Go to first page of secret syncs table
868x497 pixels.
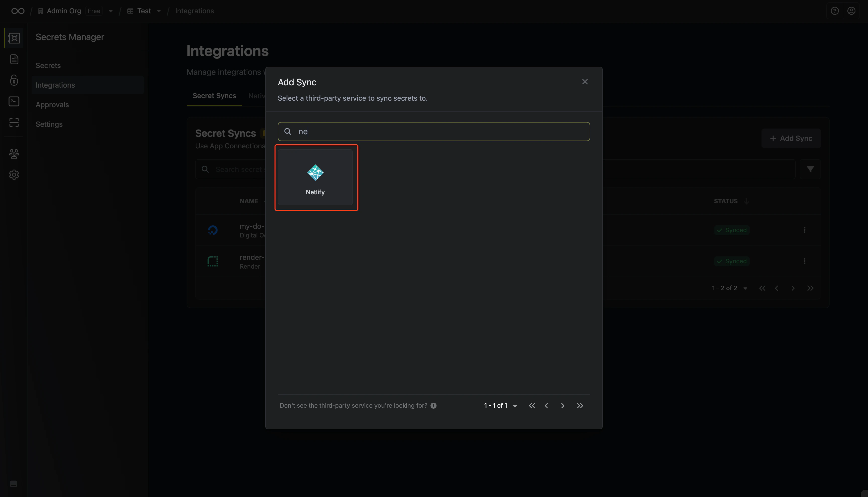tap(762, 288)
